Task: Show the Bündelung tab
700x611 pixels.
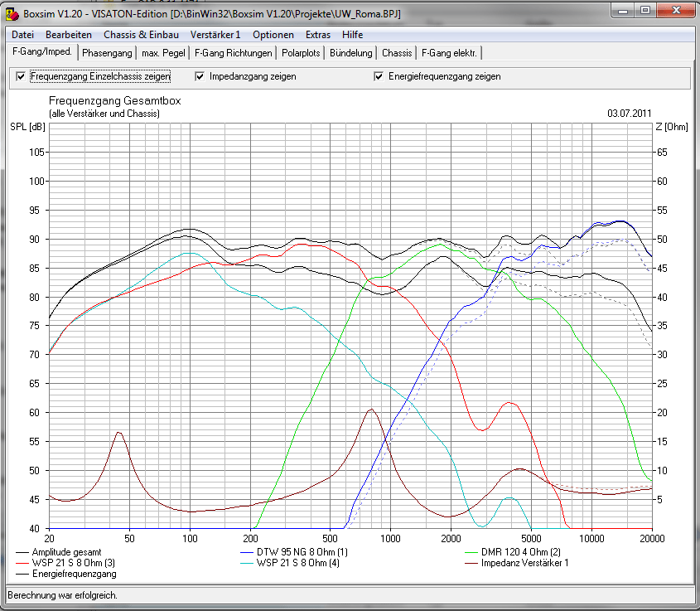Action: coord(350,53)
